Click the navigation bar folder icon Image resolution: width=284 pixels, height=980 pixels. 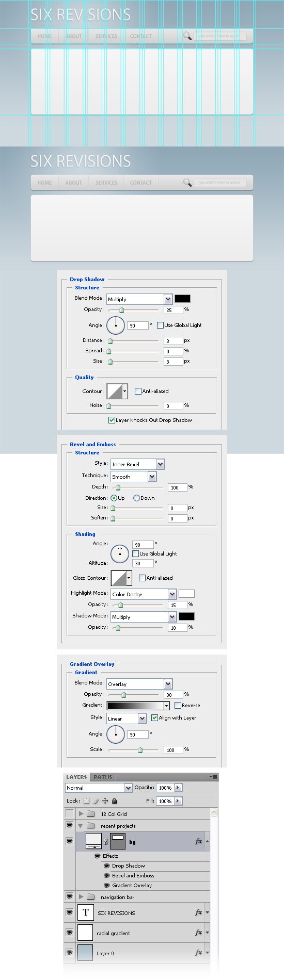click(x=91, y=897)
